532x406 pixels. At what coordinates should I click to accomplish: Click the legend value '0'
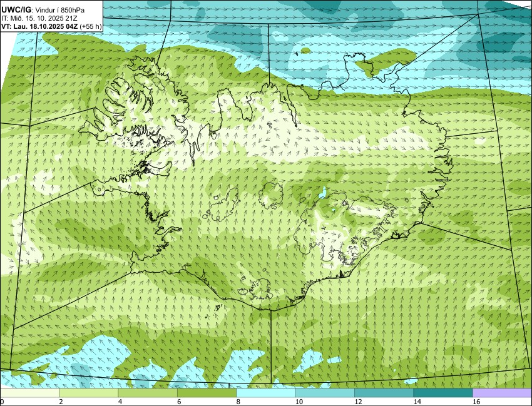(2, 402)
